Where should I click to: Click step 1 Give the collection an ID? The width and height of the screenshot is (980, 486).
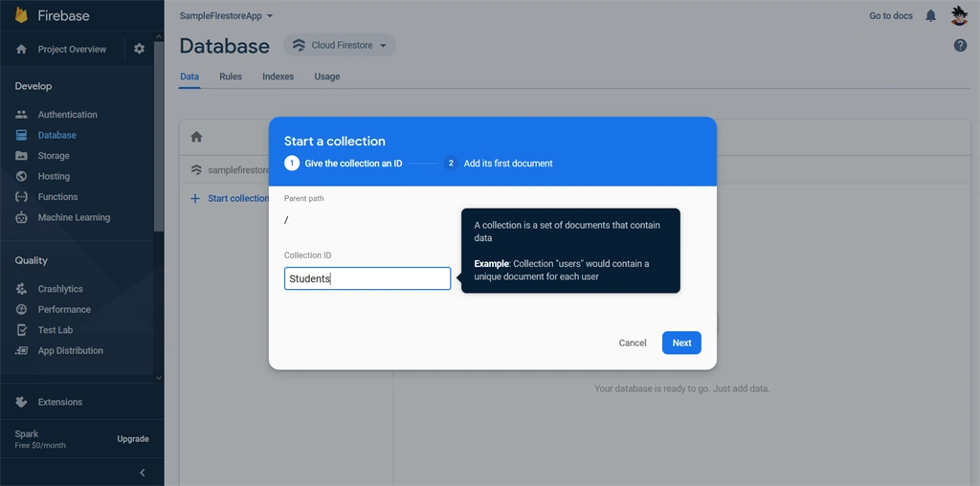point(344,163)
